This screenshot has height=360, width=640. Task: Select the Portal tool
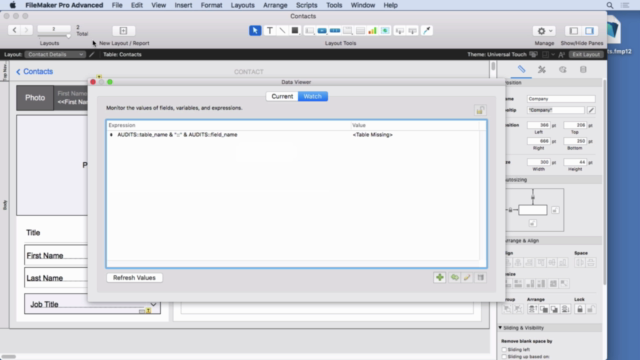point(360,31)
